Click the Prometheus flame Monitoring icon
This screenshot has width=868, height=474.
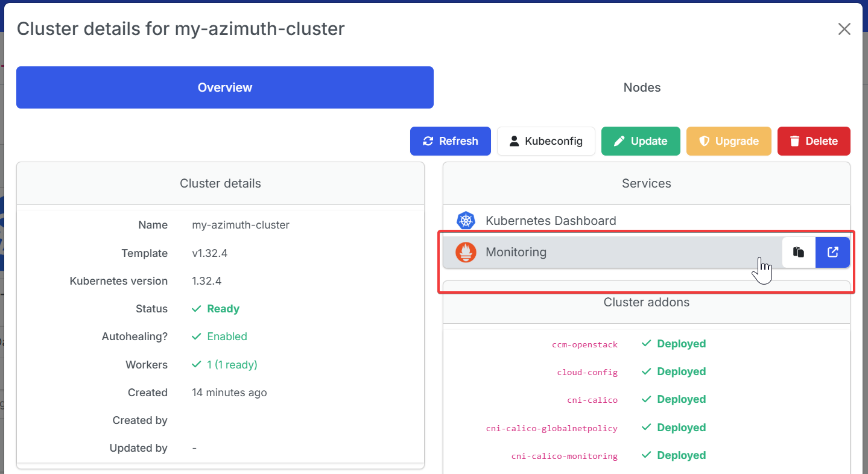coord(466,252)
